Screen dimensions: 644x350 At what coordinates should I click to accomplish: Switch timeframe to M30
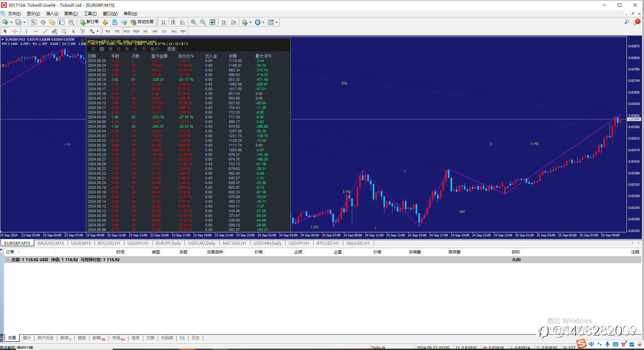click(136, 31)
